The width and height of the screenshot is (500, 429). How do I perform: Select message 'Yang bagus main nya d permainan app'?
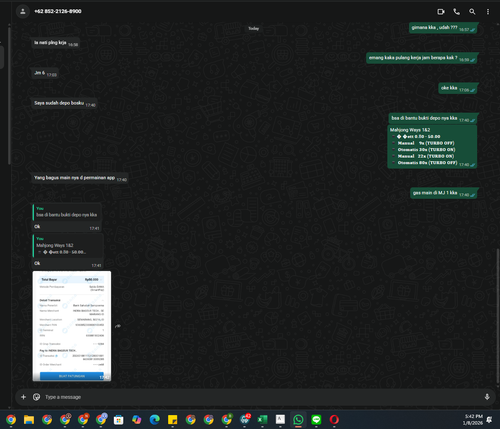point(80,178)
